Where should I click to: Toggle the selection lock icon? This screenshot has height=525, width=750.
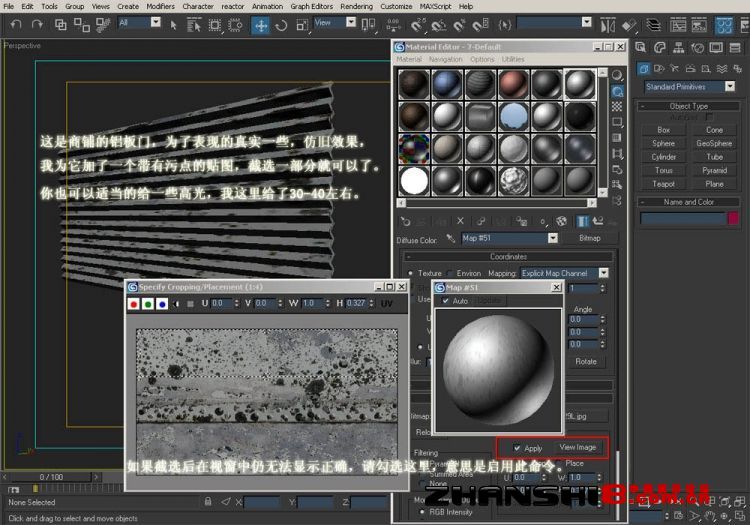(x=208, y=502)
